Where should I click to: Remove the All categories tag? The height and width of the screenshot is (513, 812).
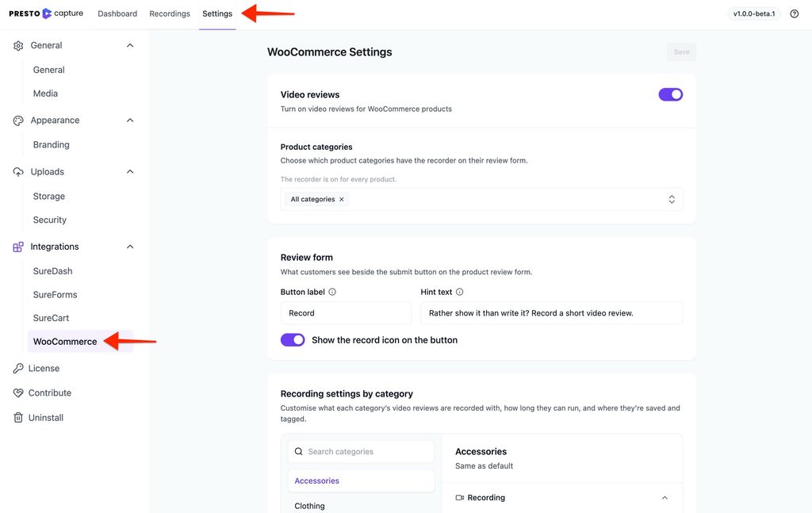coord(341,199)
